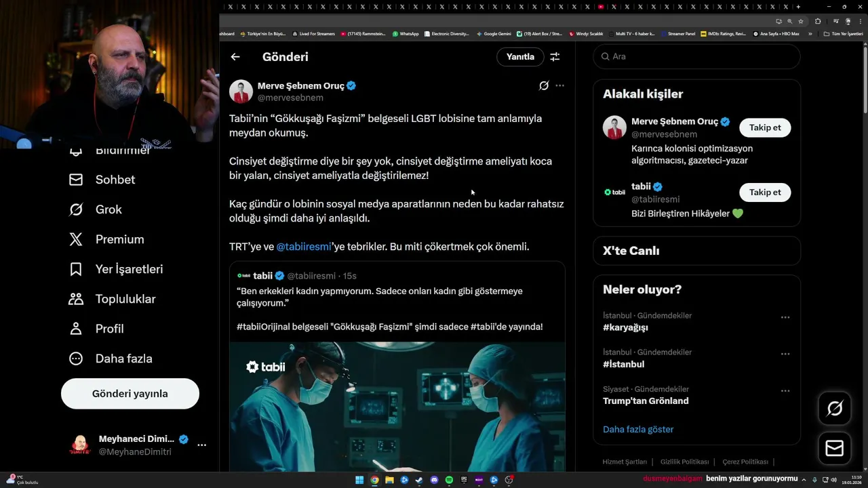
Task: Open the Google Gemini bookmark
Action: click(494, 34)
